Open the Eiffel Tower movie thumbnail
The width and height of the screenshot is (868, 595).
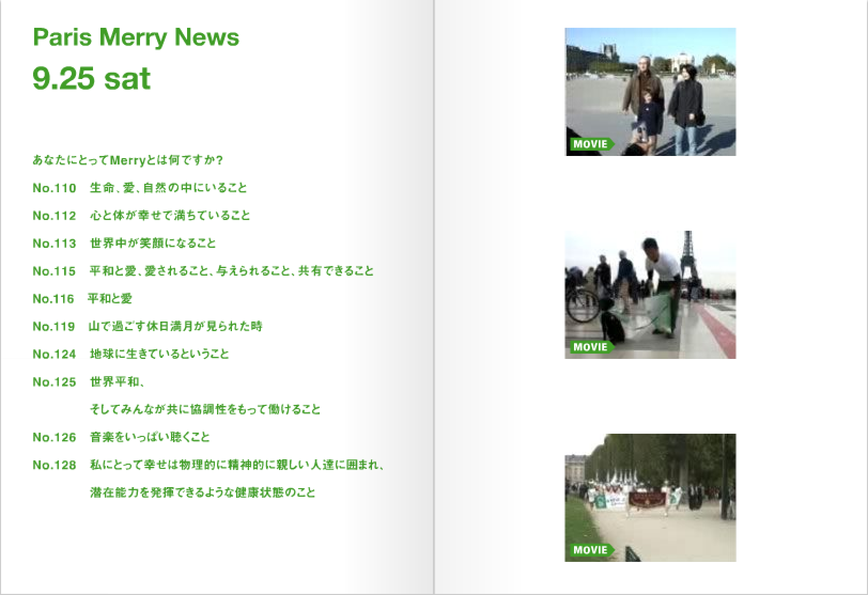tap(650, 295)
